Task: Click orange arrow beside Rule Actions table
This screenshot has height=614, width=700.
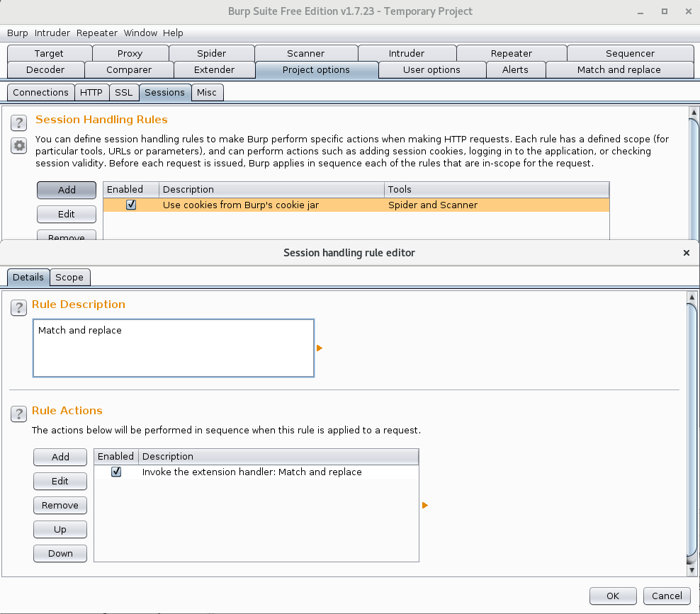Action: coord(425,505)
